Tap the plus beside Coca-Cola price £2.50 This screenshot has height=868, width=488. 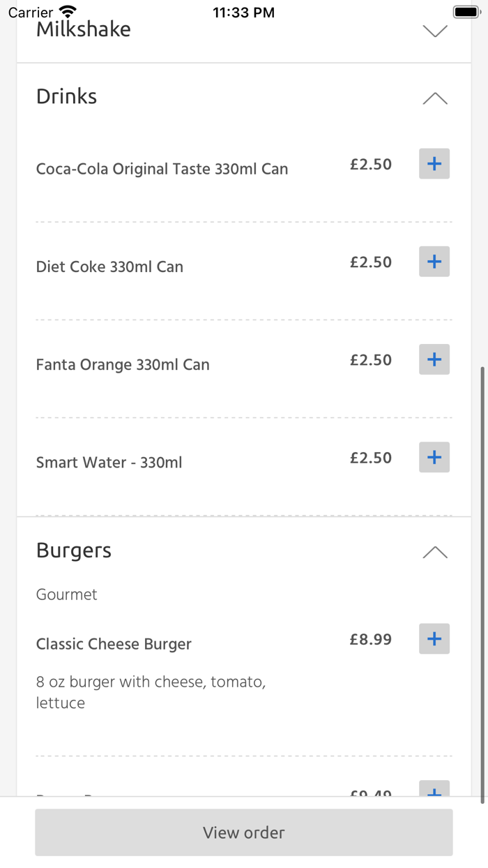pyautogui.click(x=434, y=163)
